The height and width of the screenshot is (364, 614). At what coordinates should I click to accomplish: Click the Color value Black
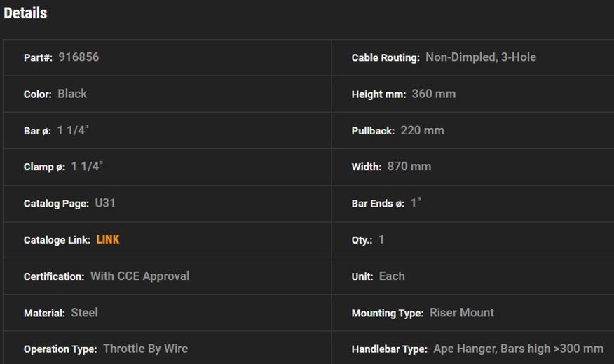pyautogui.click(x=72, y=94)
